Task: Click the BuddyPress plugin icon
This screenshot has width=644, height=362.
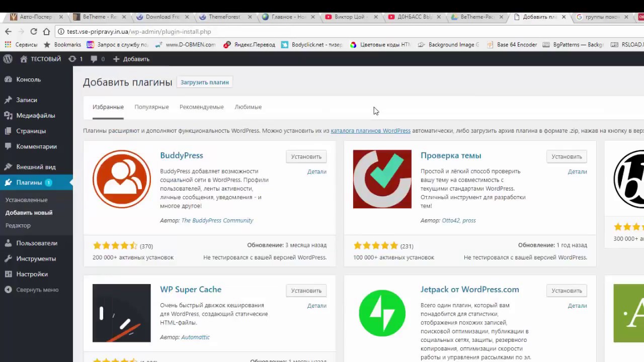Action: click(x=122, y=179)
